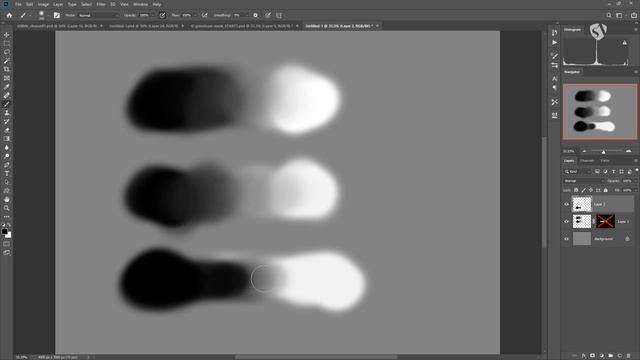This screenshot has width=640, height=360.
Task: Open the smoothing options gear icon
Action: [x=256, y=15]
